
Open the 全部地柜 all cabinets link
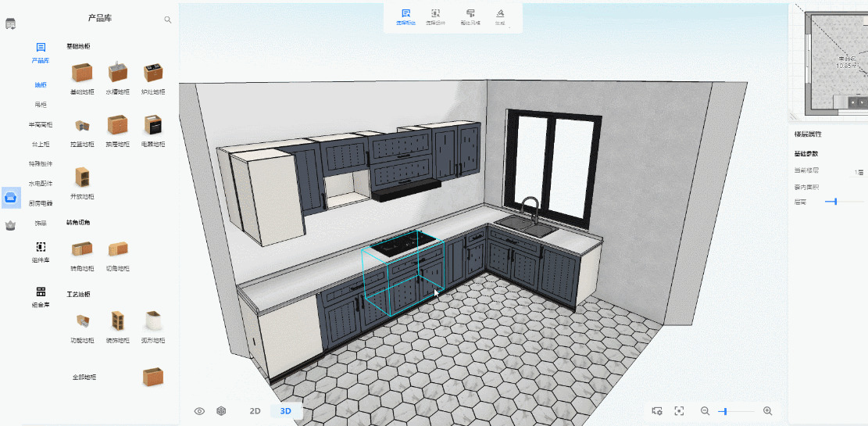click(84, 378)
